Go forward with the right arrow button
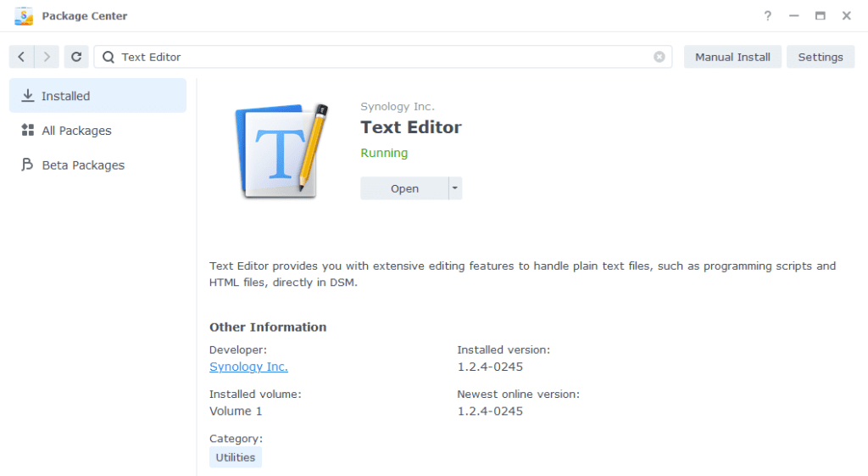The width and height of the screenshot is (868, 476). tap(47, 57)
